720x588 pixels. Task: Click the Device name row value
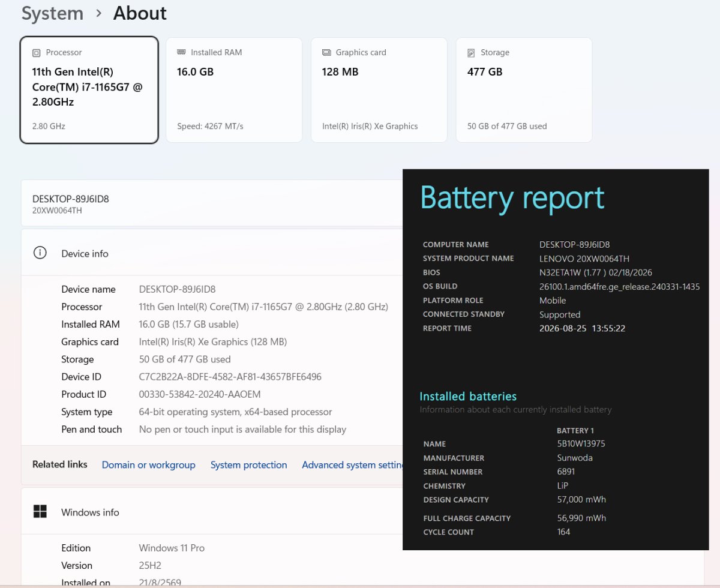[177, 289]
